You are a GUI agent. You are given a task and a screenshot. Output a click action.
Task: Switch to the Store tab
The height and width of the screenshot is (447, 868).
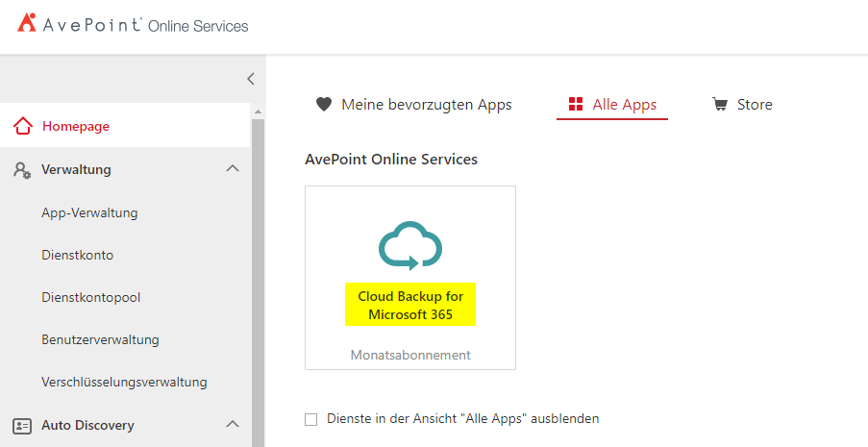(x=754, y=105)
